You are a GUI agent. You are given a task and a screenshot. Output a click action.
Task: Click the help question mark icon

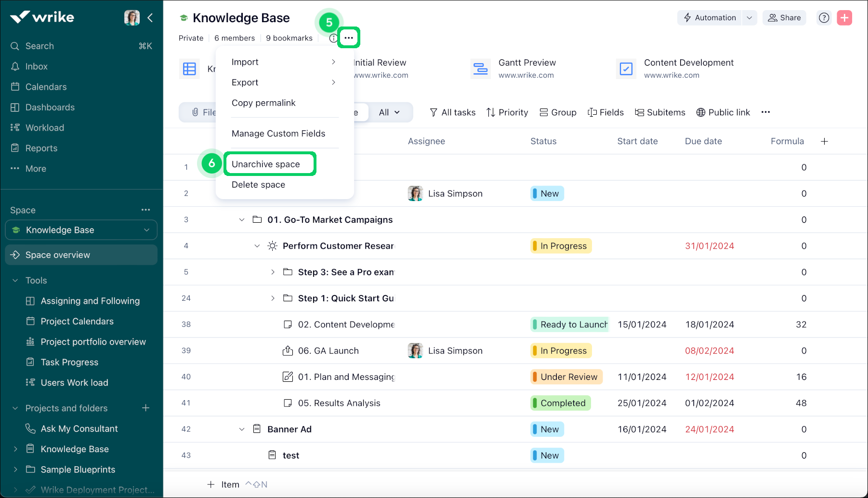point(824,18)
